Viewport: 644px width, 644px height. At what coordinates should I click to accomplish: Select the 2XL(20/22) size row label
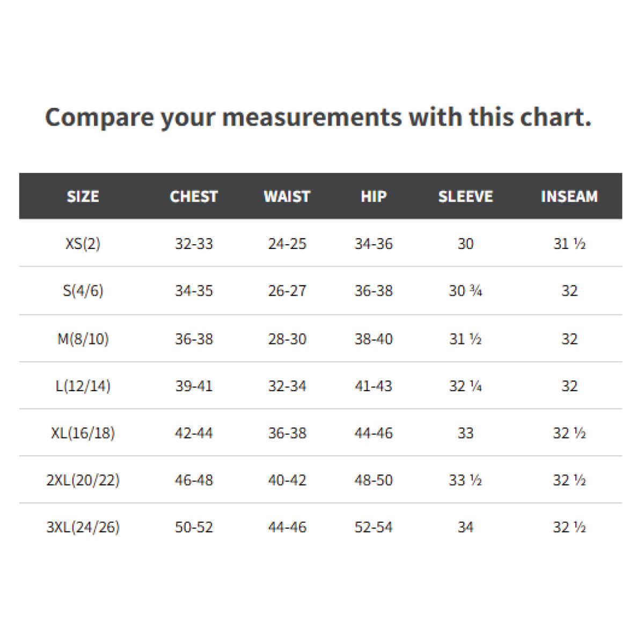83,480
